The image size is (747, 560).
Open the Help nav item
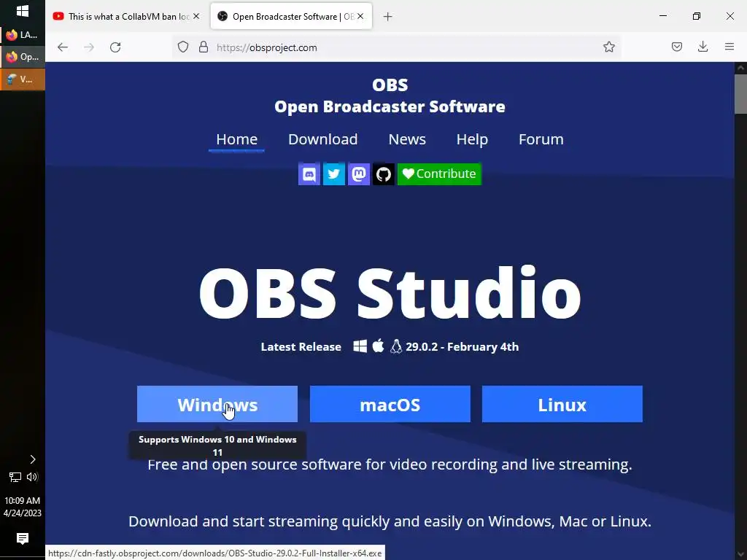click(472, 139)
